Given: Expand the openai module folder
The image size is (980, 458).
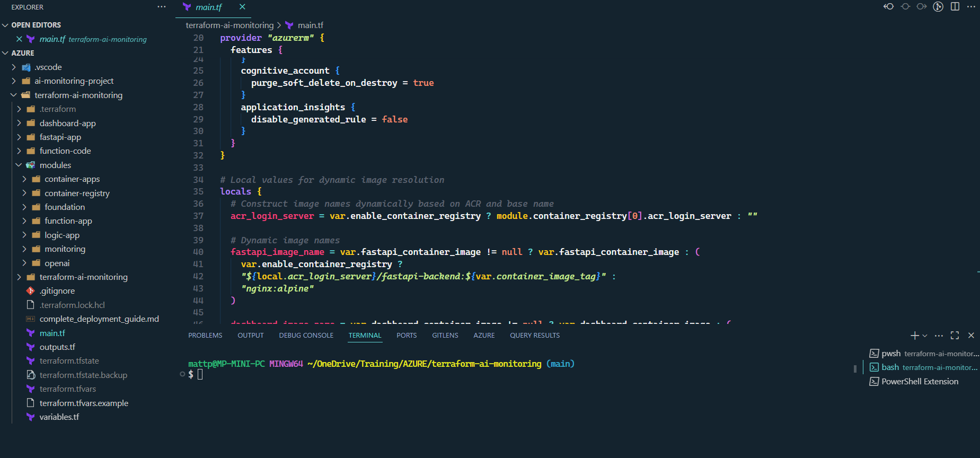Looking at the screenshot, I should click(24, 263).
